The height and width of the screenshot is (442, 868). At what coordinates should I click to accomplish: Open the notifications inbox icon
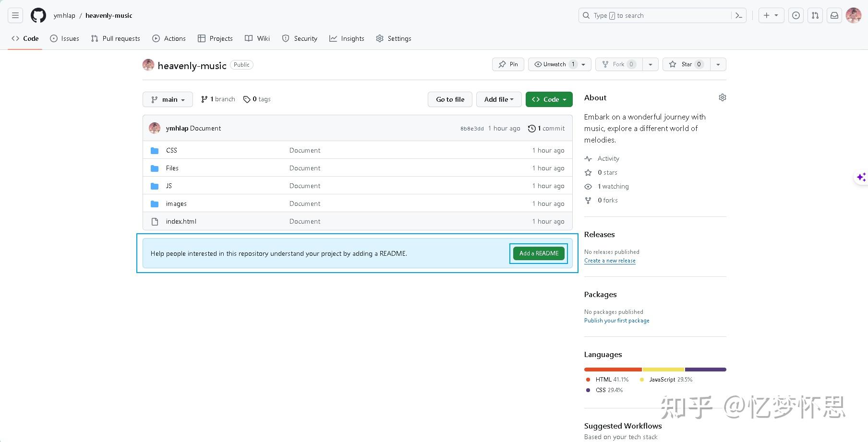pos(834,15)
